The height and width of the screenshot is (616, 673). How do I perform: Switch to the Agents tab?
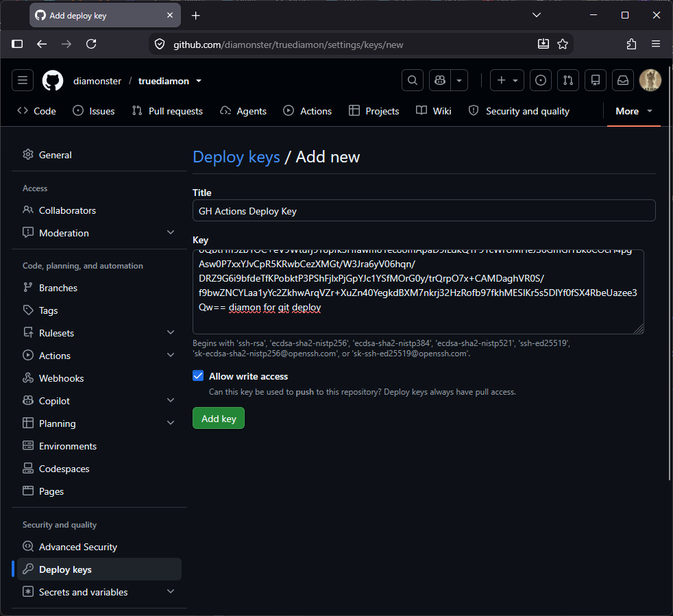point(243,111)
